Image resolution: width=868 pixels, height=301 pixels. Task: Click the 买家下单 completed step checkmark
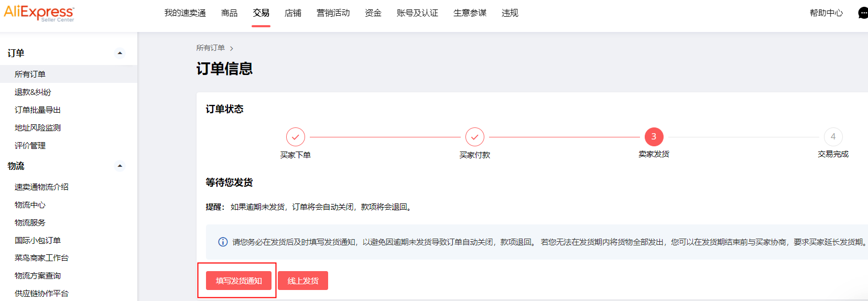click(x=296, y=137)
